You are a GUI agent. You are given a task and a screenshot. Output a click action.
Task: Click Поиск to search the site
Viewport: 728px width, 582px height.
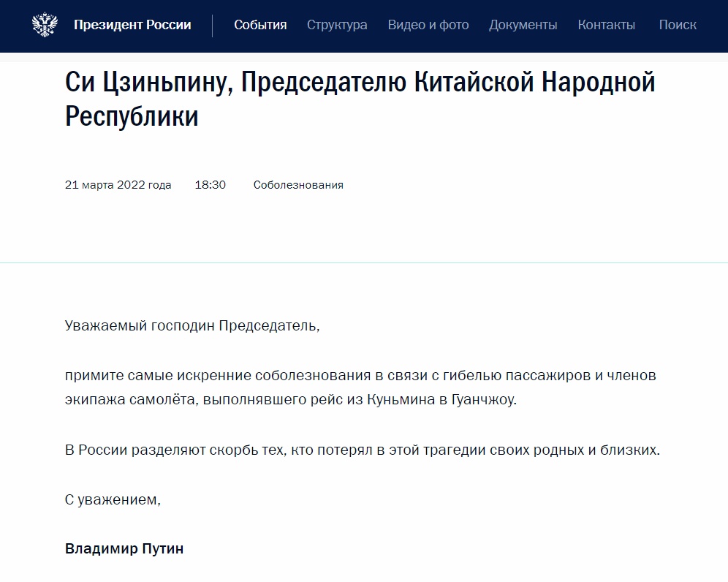tap(677, 26)
